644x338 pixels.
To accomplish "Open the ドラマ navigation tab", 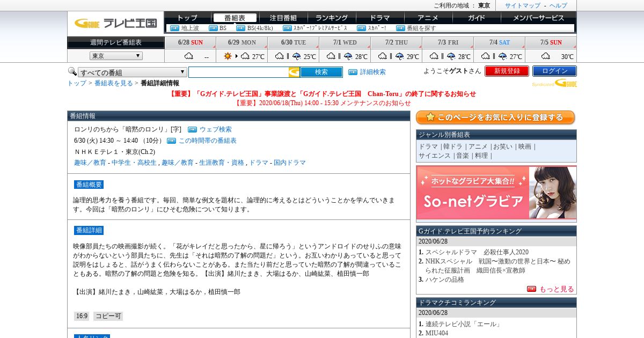I will (x=380, y=18).
